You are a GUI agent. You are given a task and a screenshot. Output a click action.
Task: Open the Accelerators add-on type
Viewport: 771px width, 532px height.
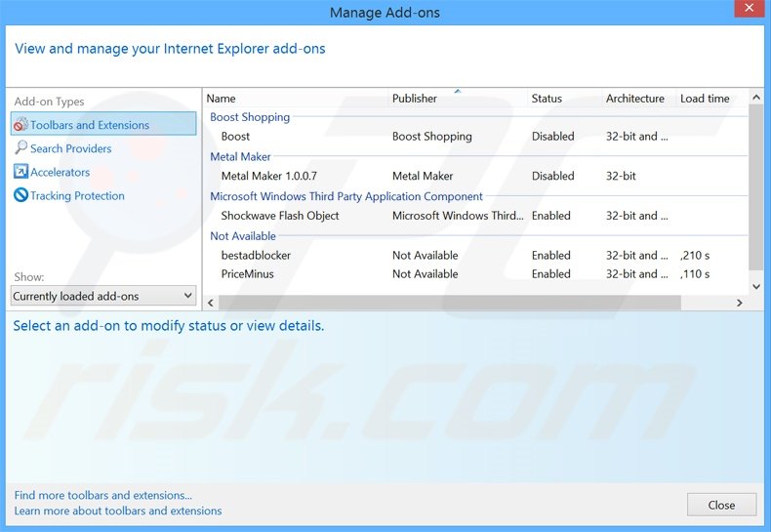pos(60,172)
